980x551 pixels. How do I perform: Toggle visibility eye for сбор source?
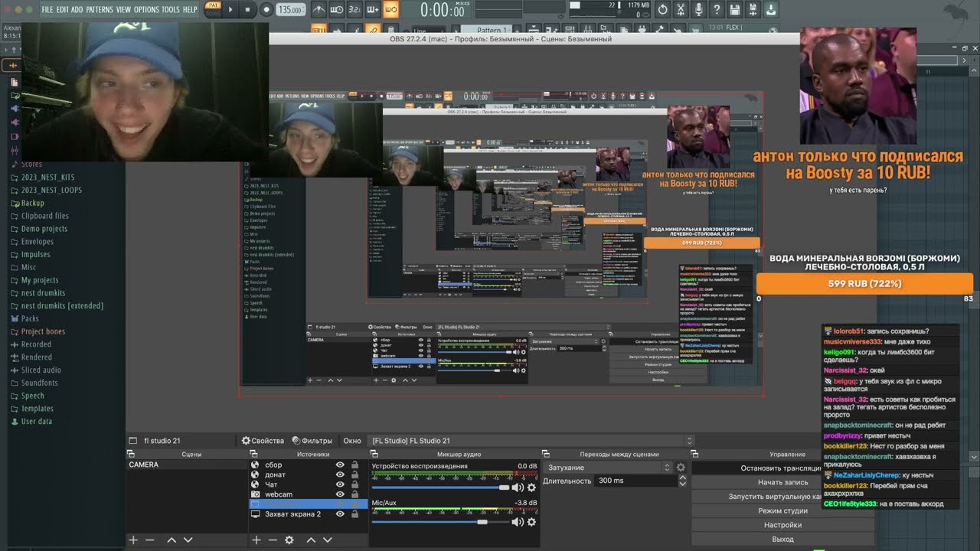340,465
